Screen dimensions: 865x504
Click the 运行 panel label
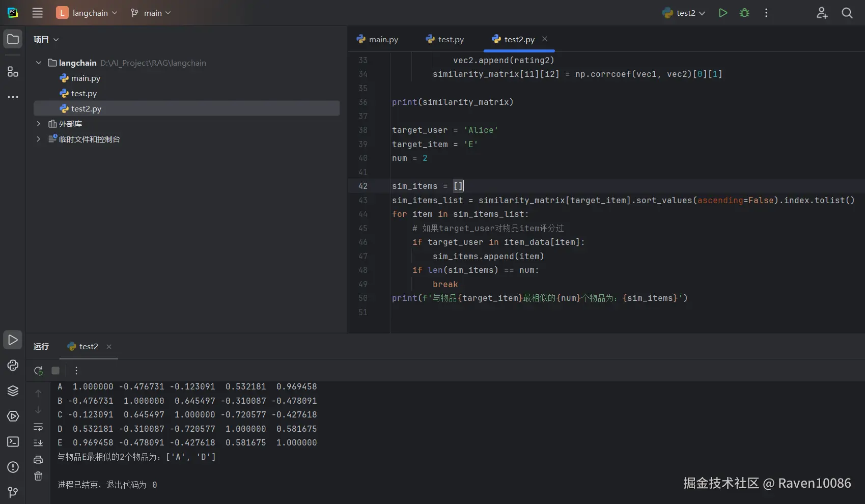click(41, 347)
